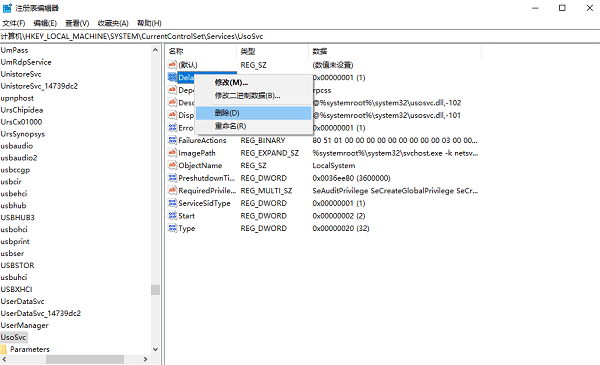The width and height of the screenshot is (600, 365).
Task: Click the ObjectName string value icon
Action: [172, 165]
